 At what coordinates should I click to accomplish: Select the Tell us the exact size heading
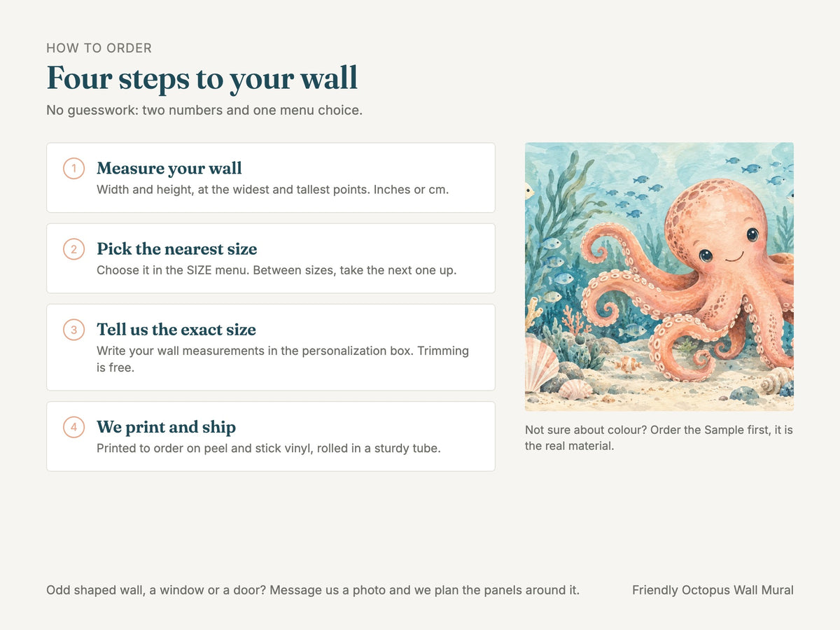176,330
